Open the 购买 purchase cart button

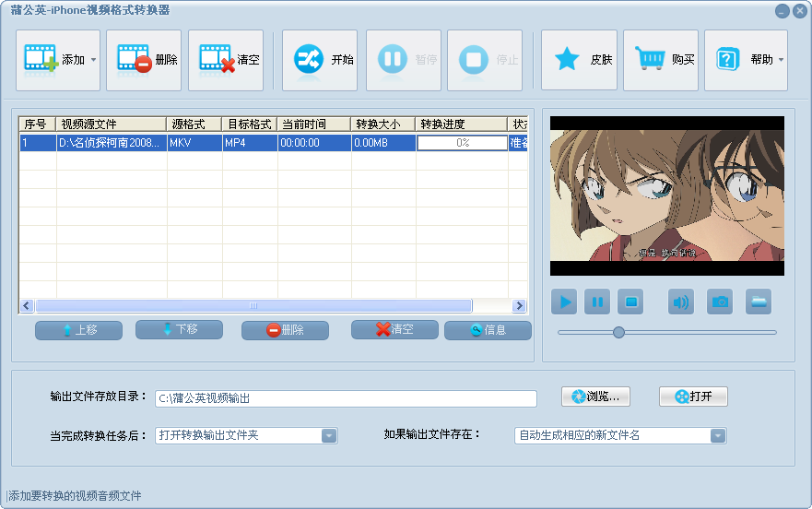point(661,60)
